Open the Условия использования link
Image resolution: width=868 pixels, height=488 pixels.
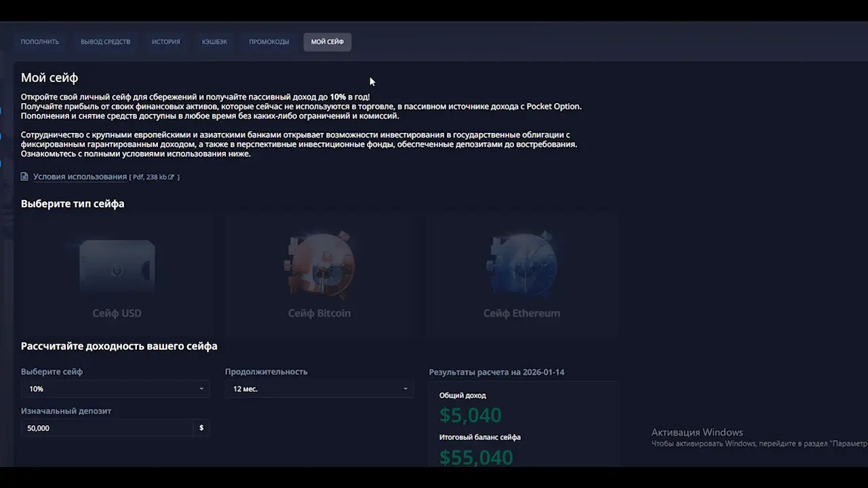tap(80, 177)
